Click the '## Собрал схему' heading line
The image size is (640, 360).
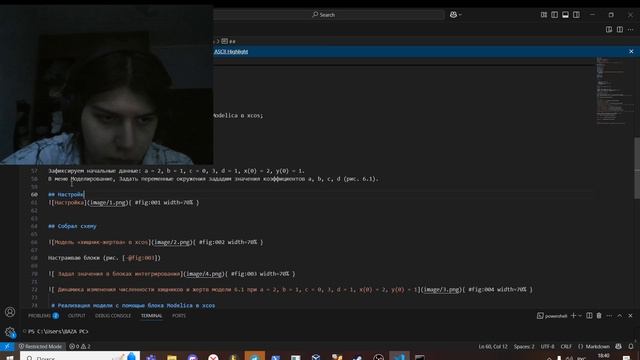pos(72,226)
